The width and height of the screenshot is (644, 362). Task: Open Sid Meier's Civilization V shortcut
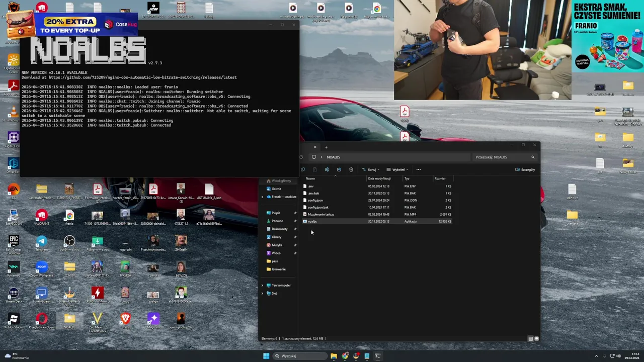[97, 322]
